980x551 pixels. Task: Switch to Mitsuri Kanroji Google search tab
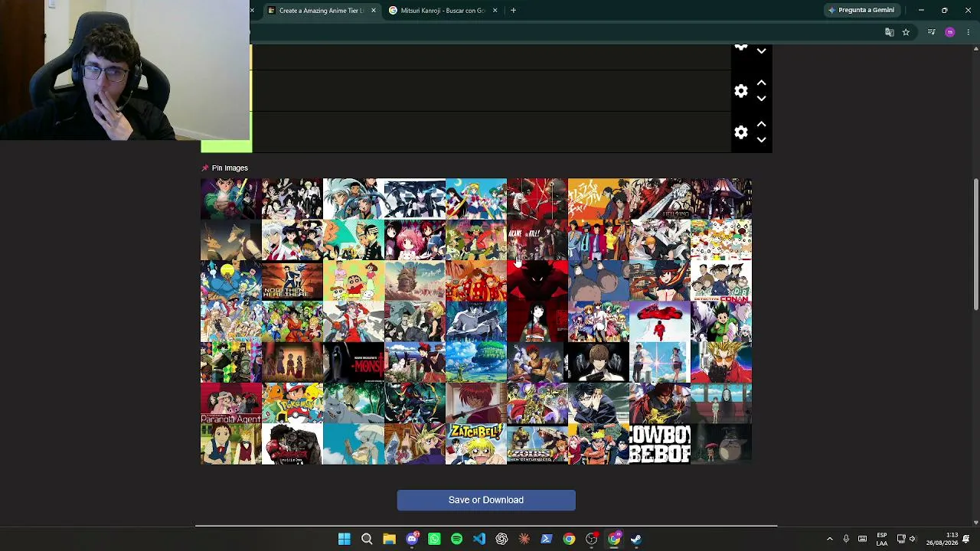coord(443,10)
